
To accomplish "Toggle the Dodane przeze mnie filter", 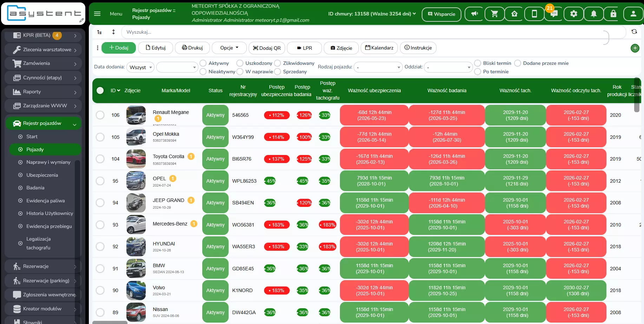I will click(x=518, y=63).
